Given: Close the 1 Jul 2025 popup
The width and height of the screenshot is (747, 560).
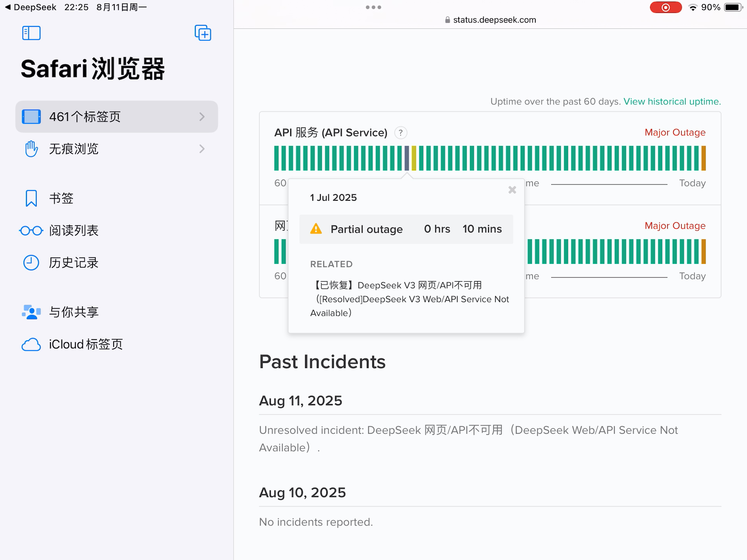Looking at the screenshot, I should tap(512, 190).
